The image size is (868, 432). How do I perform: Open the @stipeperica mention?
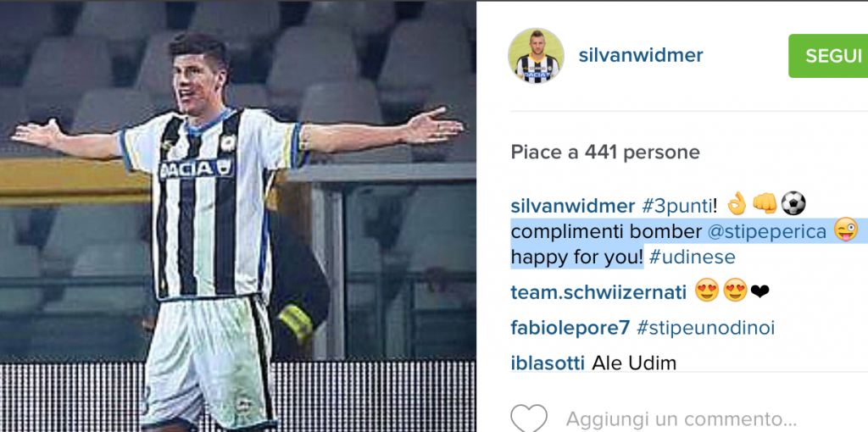[x=766, y=232]
